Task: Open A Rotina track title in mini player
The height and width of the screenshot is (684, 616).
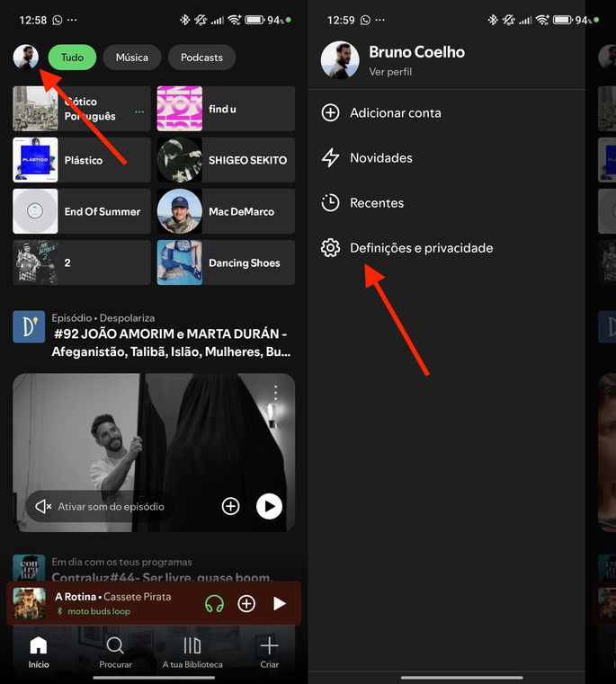Action: click(76, 597)
